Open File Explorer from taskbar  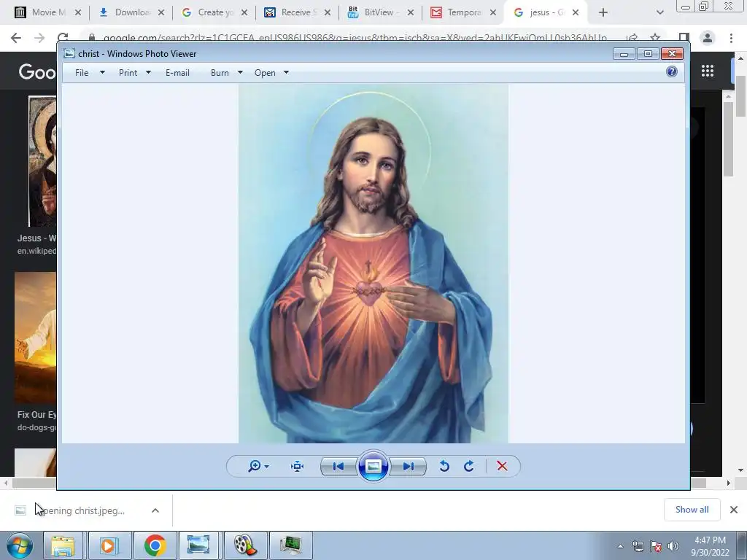click(63, 545)
